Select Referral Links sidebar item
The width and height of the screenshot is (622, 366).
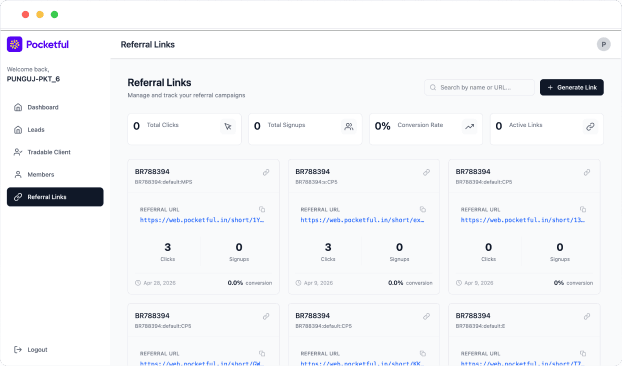[55, 197]
